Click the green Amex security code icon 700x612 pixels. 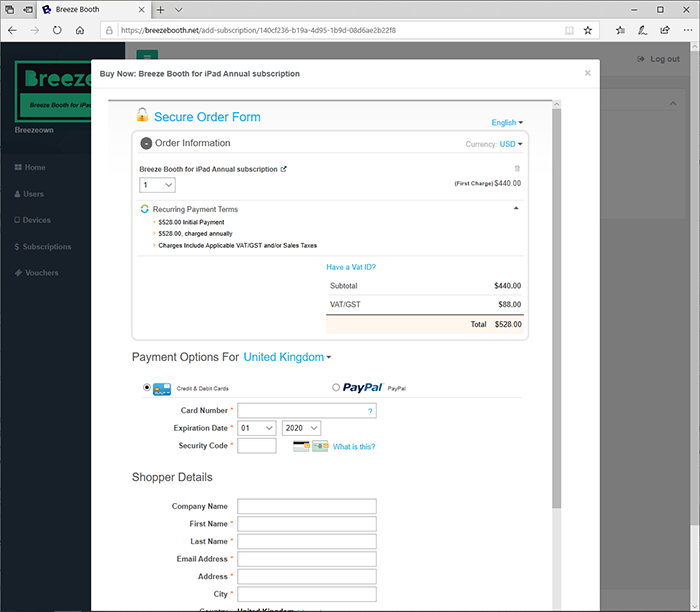(x=320, y=446)
